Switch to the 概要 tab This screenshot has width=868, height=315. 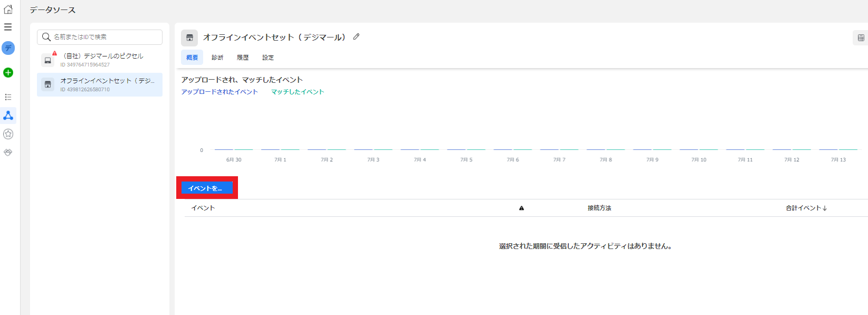(192, 58)
